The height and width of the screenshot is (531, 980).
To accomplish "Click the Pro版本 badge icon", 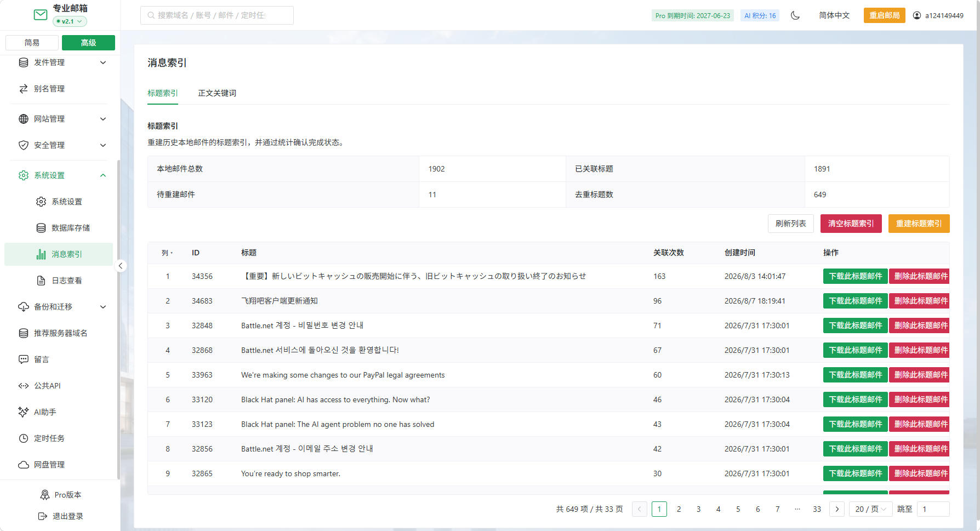I will [45, 495].
